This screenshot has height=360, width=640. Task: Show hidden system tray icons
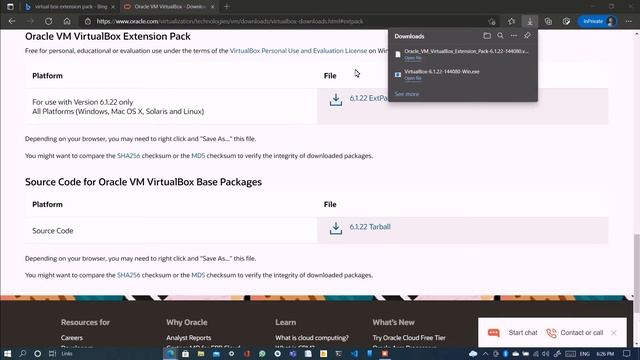point(485,353)
